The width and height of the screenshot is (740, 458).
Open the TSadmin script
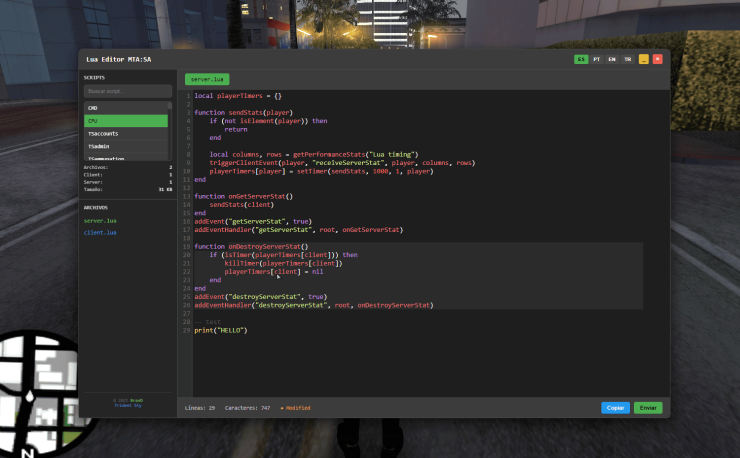click(126, 146)
